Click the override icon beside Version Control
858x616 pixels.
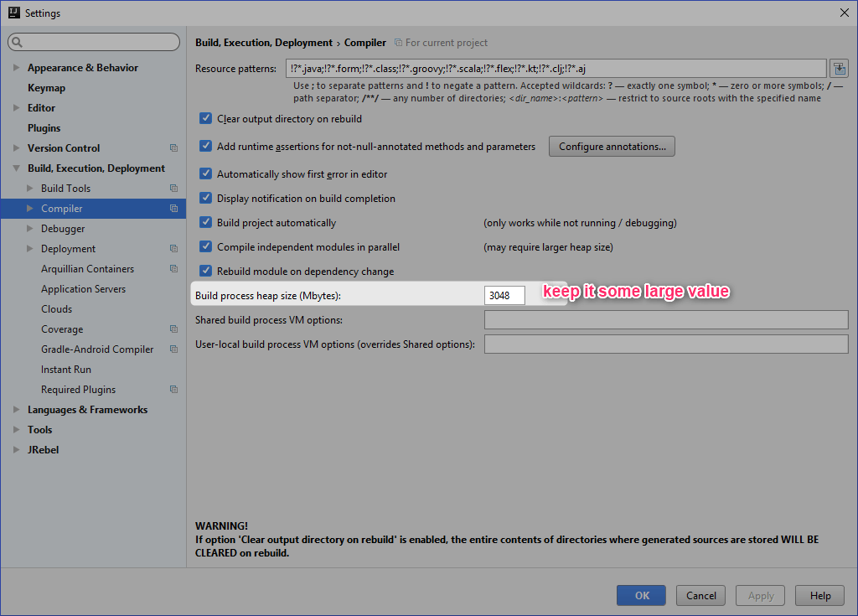click(173, 148)
